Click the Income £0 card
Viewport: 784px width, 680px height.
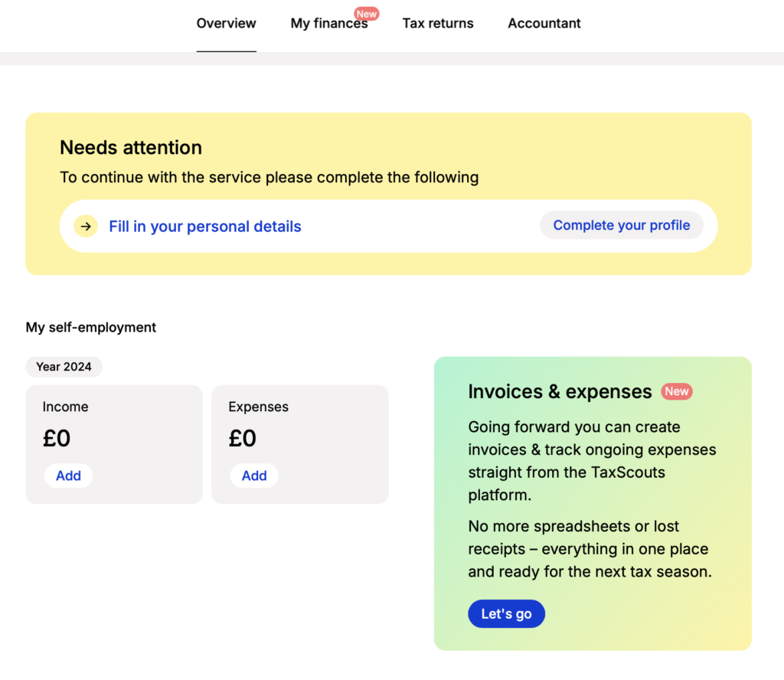114,444
